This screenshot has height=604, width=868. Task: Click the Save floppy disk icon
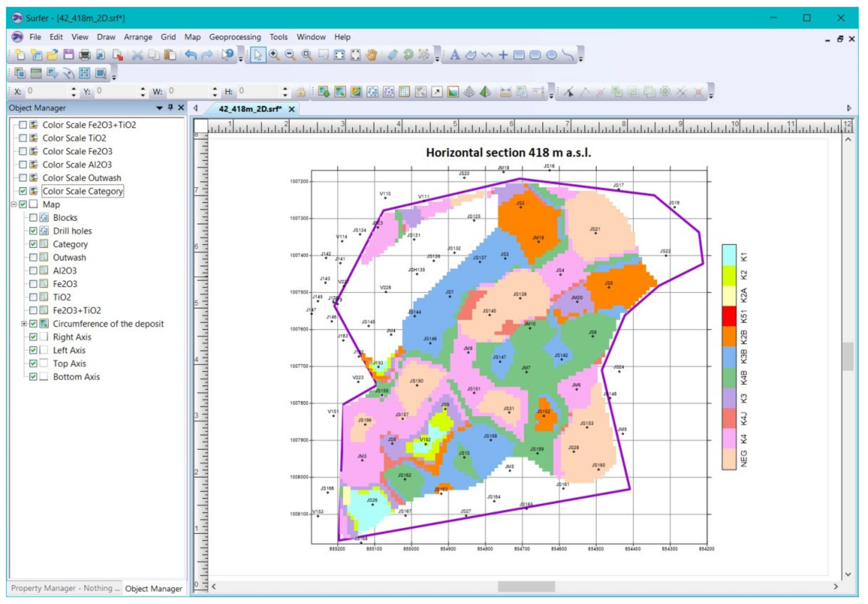click(x=68, y=55)
